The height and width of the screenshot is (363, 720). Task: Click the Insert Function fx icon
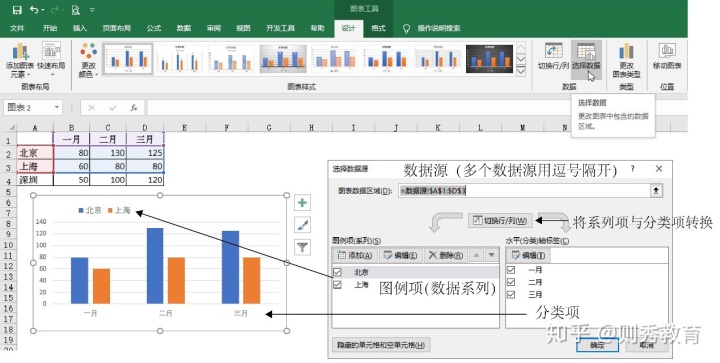134,107
